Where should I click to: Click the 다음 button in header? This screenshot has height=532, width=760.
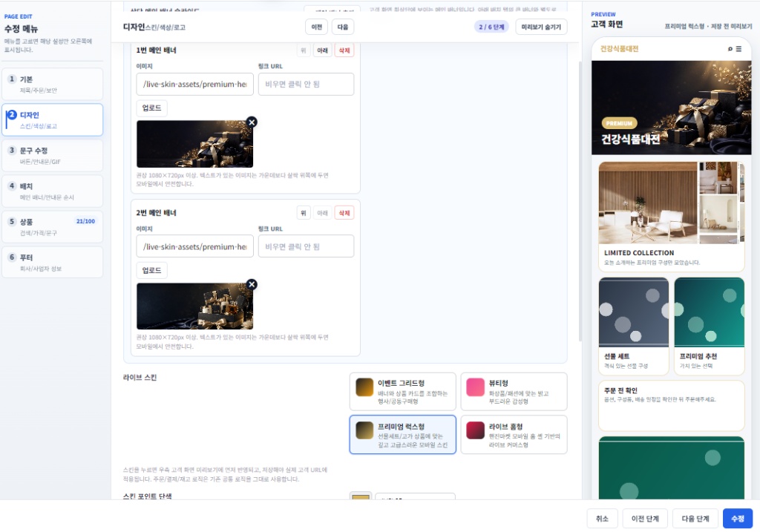pos(343,27)
